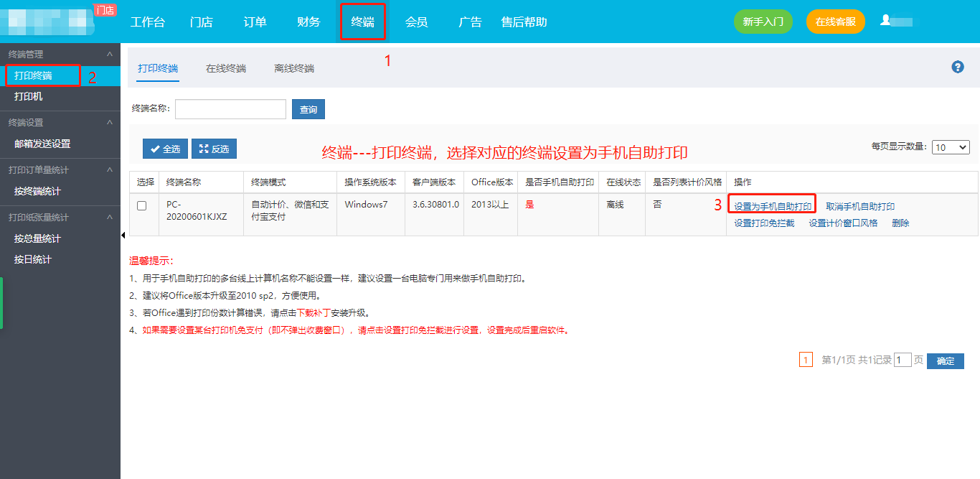Click the 删除 link in operations

click(900, 223)
